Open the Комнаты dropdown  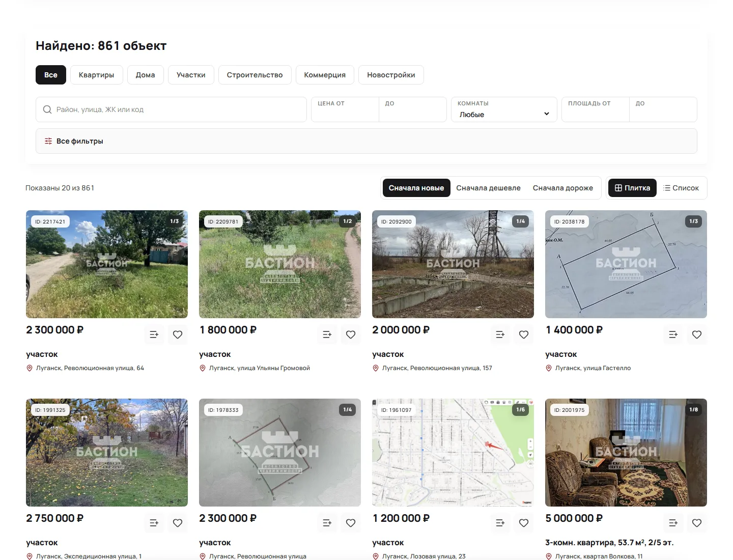[504, 109]
